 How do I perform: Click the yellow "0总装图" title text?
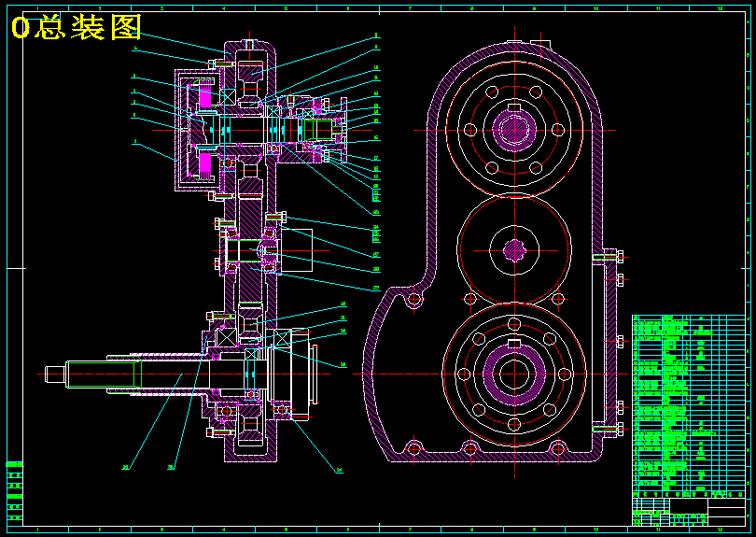tap(77, 27)
